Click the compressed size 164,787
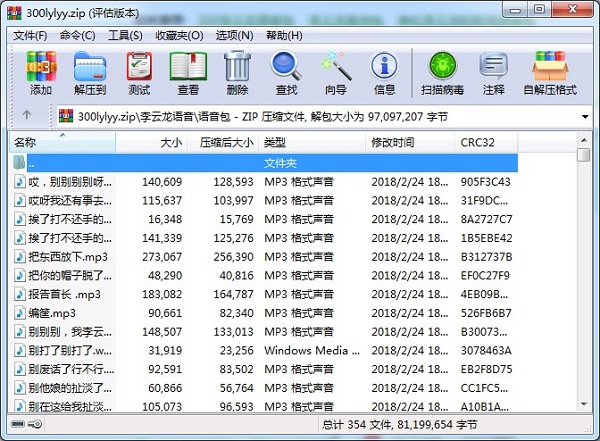Image resolution: width=600 pixels, height=441 pixels. [x=233, y=294]
